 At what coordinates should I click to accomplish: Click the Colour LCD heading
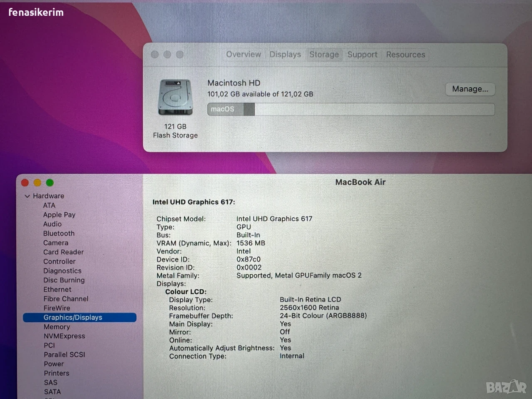[x=186, y=292]
